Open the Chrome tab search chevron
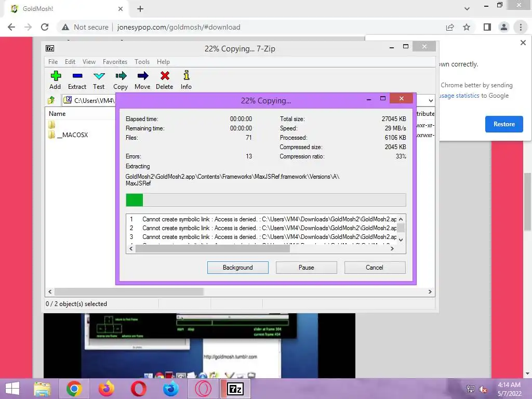 [x=467, y=9]
